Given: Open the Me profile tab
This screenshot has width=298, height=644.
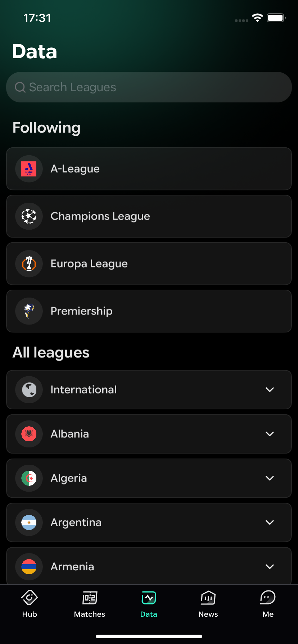Looking at the screenshot, I should (x=268, y=604).
